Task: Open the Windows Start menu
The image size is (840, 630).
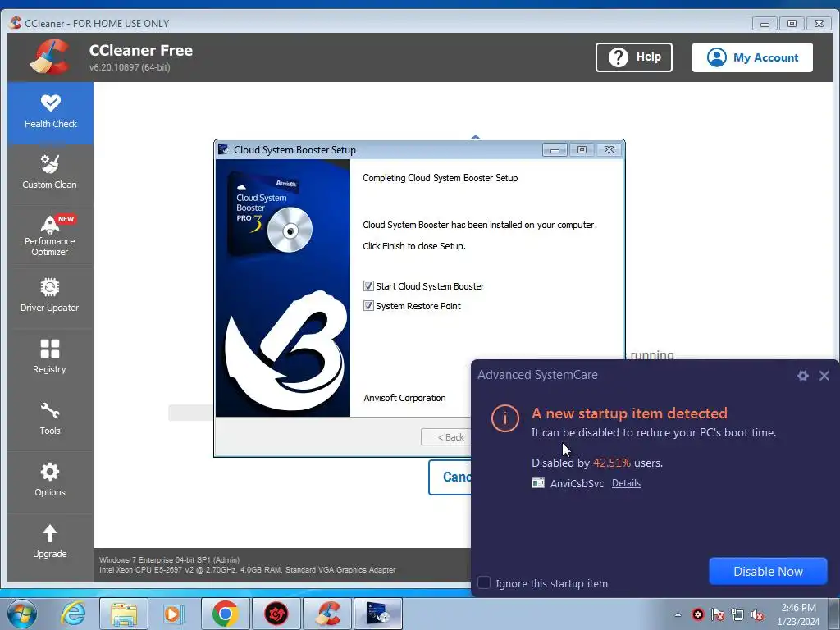Action: (22, 614)
